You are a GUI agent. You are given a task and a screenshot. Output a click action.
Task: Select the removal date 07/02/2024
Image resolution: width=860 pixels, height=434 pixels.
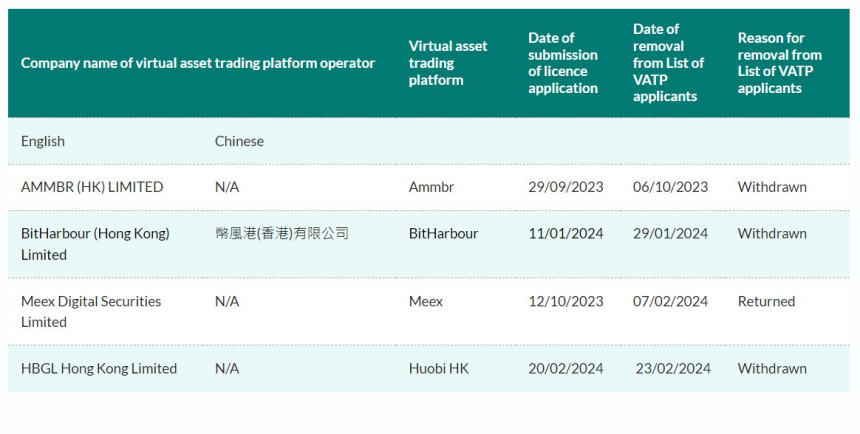670,301
